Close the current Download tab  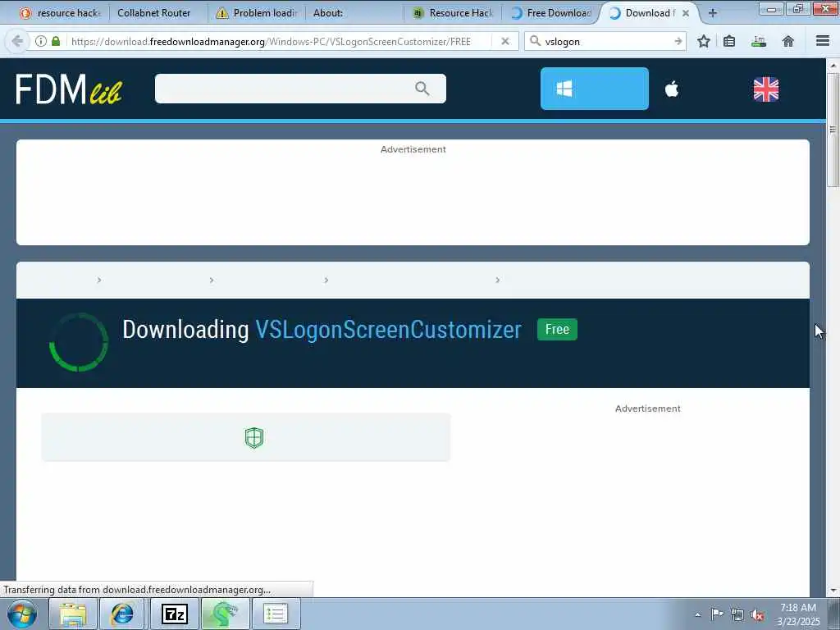click(686, 13)
